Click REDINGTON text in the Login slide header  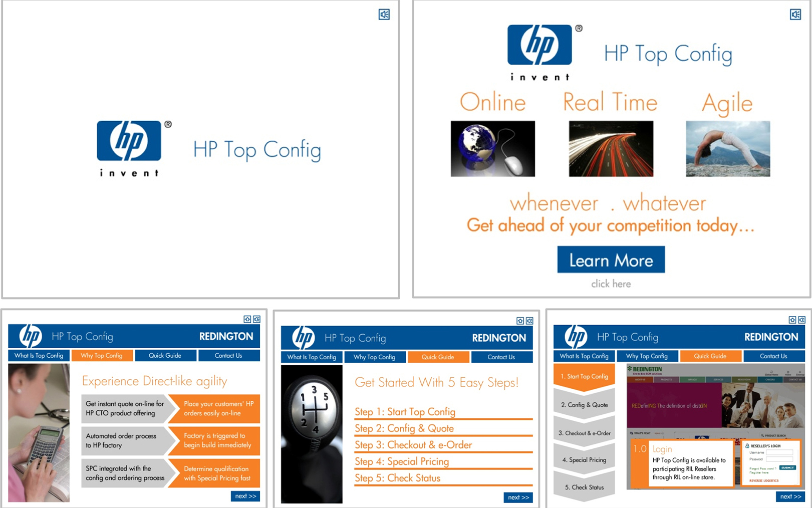(x=771, y=337)
